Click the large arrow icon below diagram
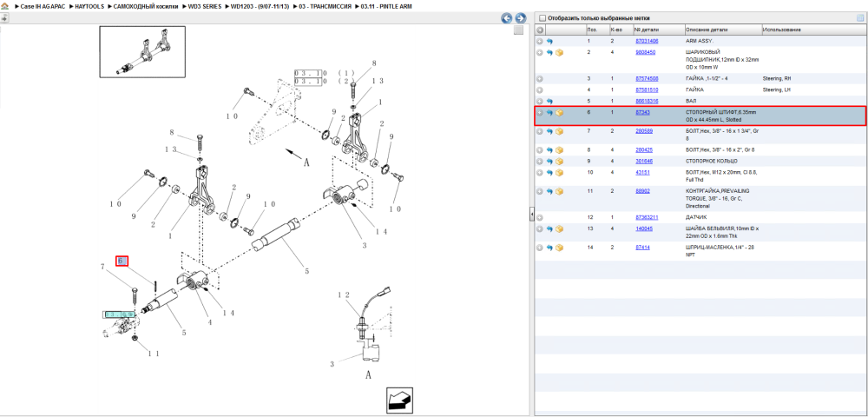The width and height of the screenshot is (868, 417). coord(399,399)
